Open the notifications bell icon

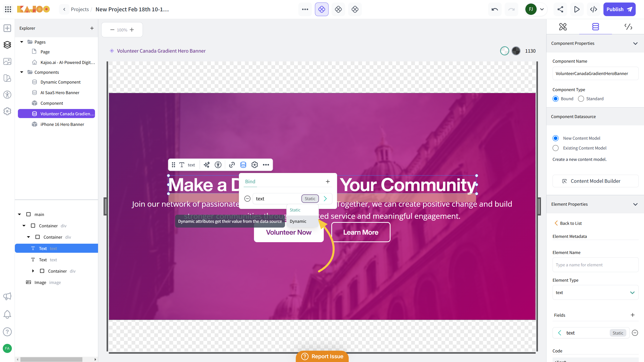7,314
